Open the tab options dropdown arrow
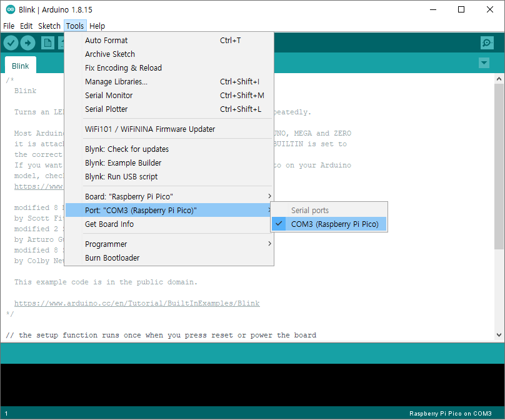Screen dimensions: 505x420 [x=484, y=62]
